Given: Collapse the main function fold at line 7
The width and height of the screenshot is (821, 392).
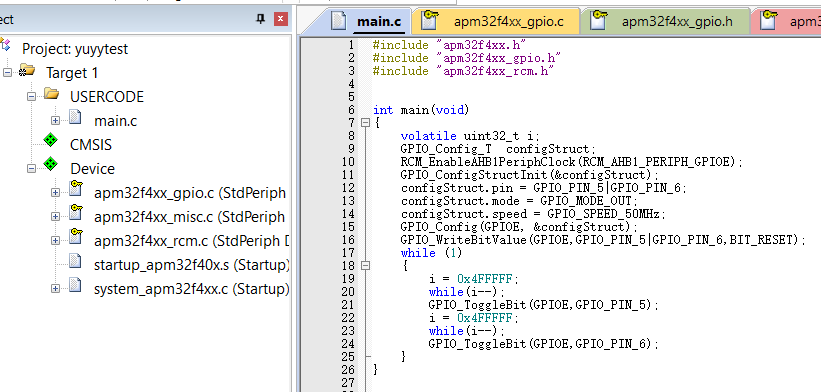Looking at the screenshot, I should click(x=365, y=123).
